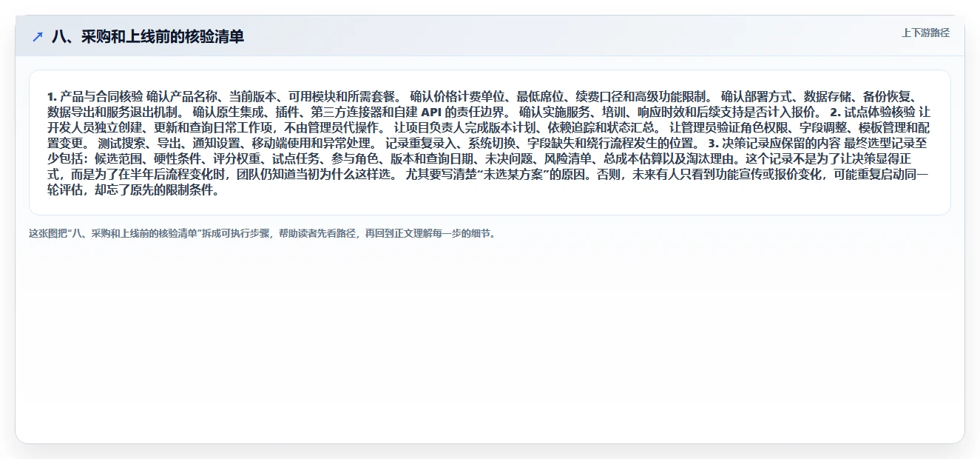Click heading 八、采购和上线前的核验清单
This screenshot has height=459, width=980.
coord(148,36)
